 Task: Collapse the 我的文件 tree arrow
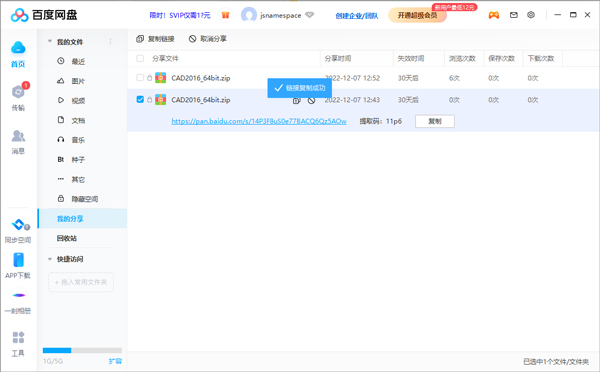click(x=50, y=41)
